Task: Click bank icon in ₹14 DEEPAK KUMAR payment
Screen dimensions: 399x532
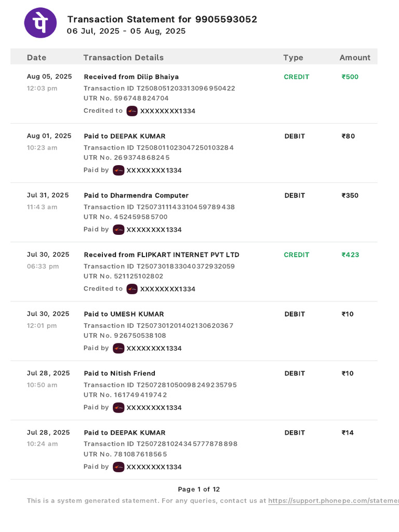Action: pos(118,467)
